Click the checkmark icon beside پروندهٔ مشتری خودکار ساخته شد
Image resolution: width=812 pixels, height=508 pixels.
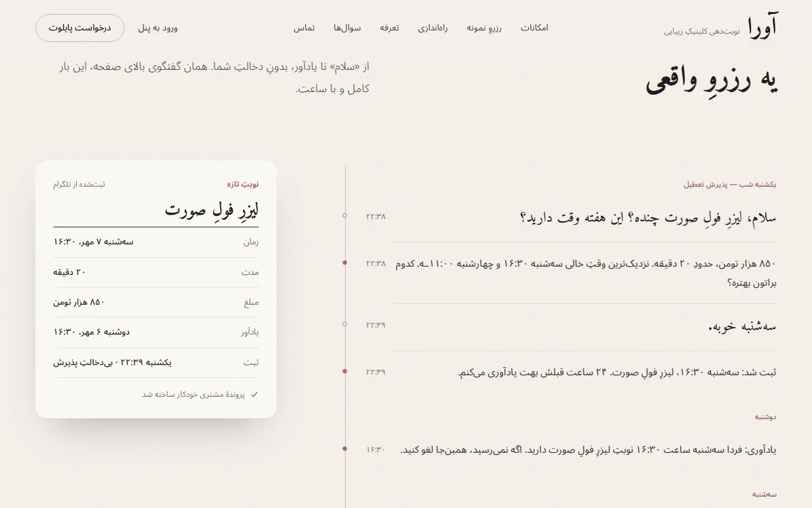pos(254,394)
